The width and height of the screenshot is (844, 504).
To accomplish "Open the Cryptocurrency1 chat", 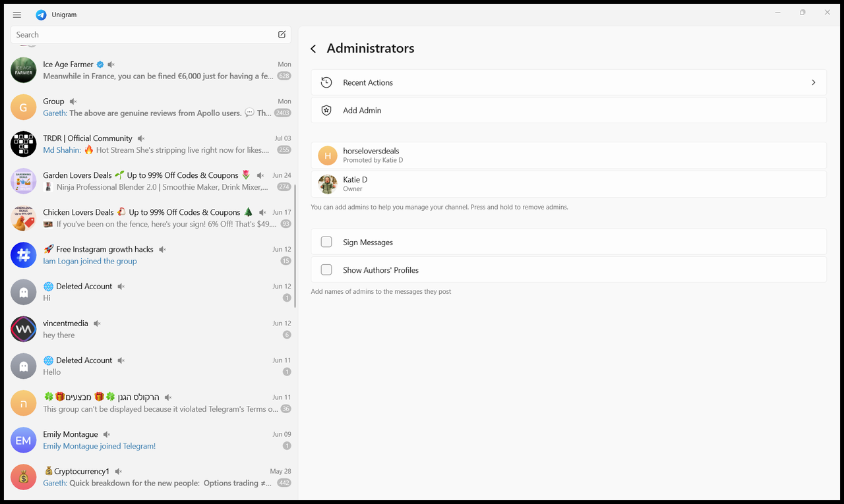I will [x=151, y=477].
